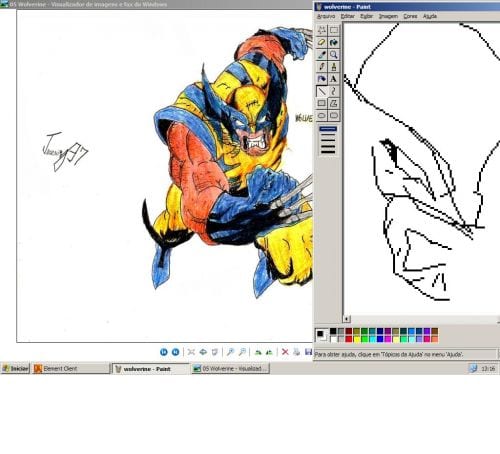This screenshot has width=500, height=454.
Task: Choose the Curve tool in Paint
Action: 334,91
